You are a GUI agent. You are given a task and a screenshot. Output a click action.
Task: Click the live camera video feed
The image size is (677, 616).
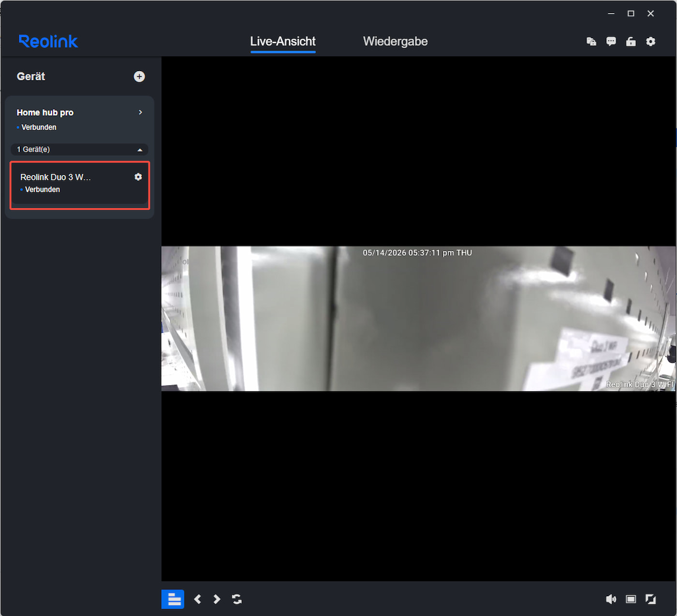tap(418, 319)
